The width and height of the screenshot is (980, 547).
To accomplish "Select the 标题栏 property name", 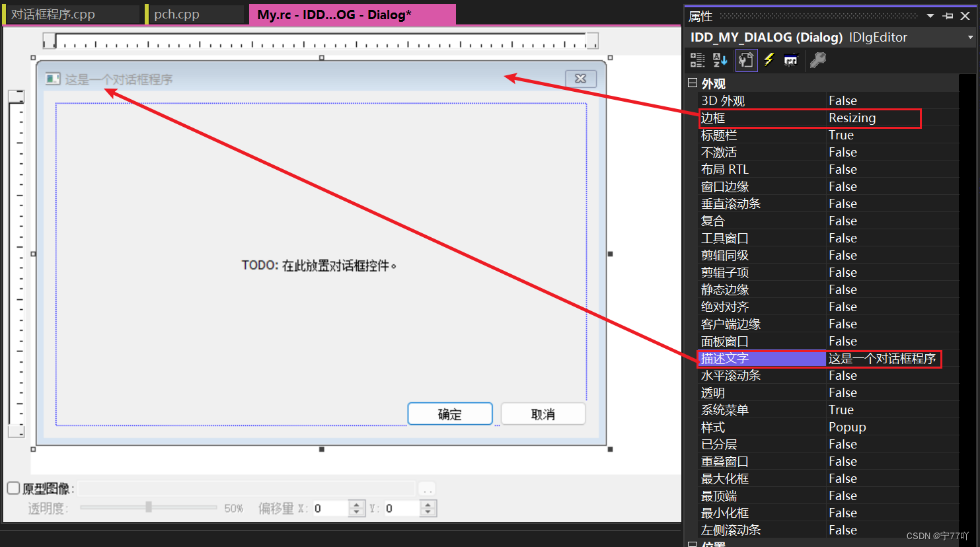I will pyautogui.click(x=719, y=135).
